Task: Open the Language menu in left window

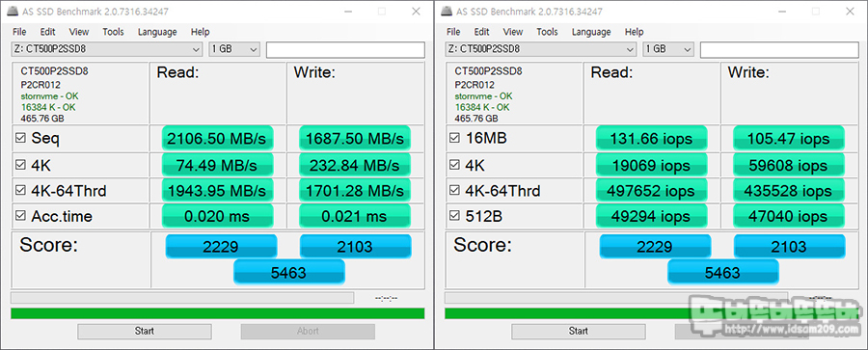Action: click(157, 32)
